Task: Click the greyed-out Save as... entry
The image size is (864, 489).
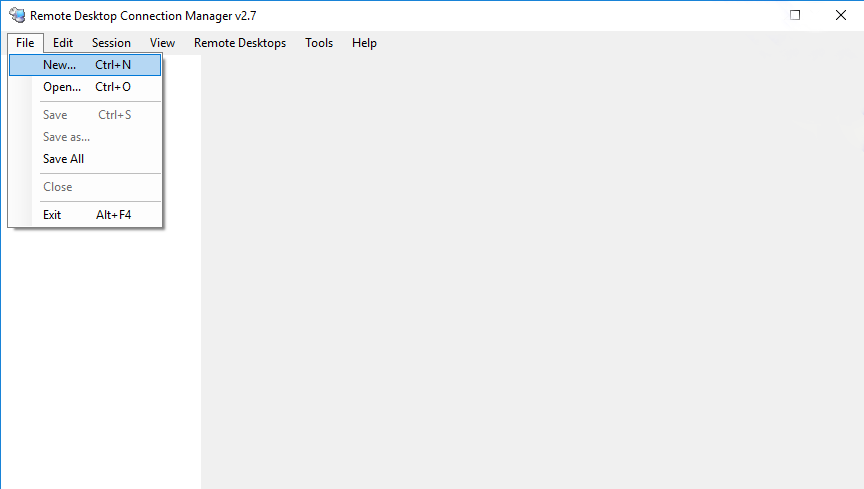Action: tap(85, 137)
